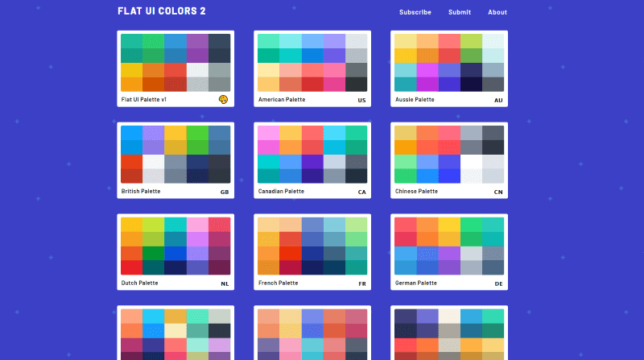Screen dimensions: 644x360
Task: Open the cut-off palette card below German Palette
Action: click(x=449, y=333)
